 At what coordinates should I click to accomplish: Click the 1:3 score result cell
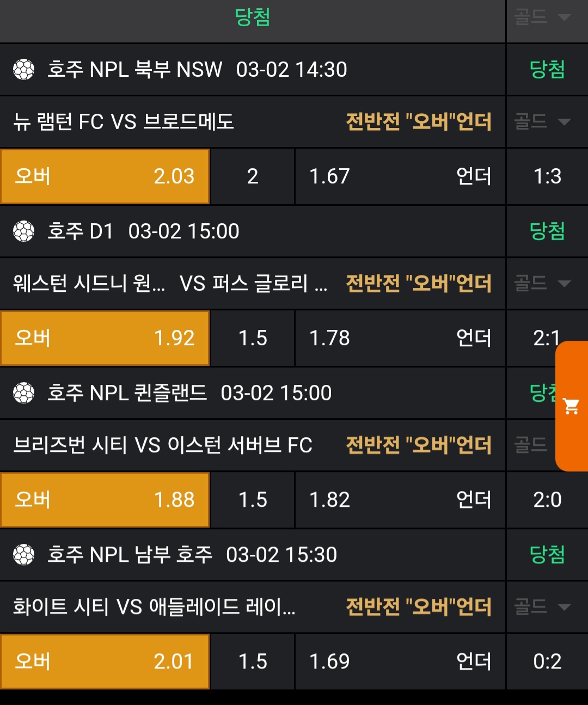[547, 176]
